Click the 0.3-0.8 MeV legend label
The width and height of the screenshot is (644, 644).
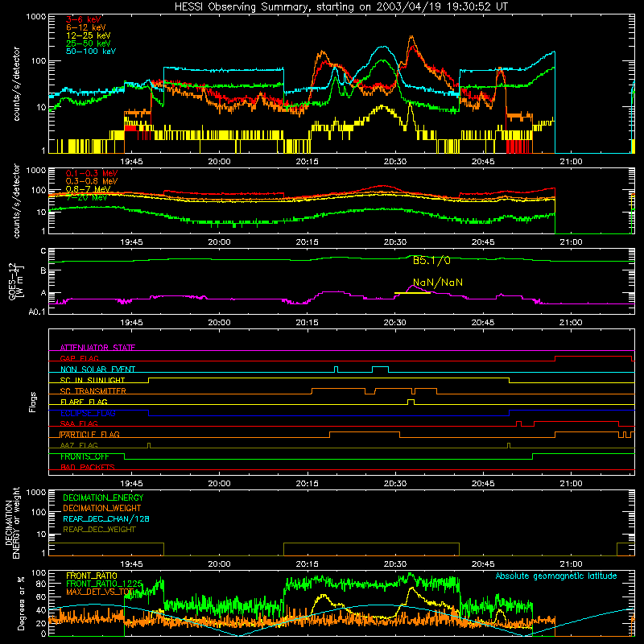[x=92, y=181]
